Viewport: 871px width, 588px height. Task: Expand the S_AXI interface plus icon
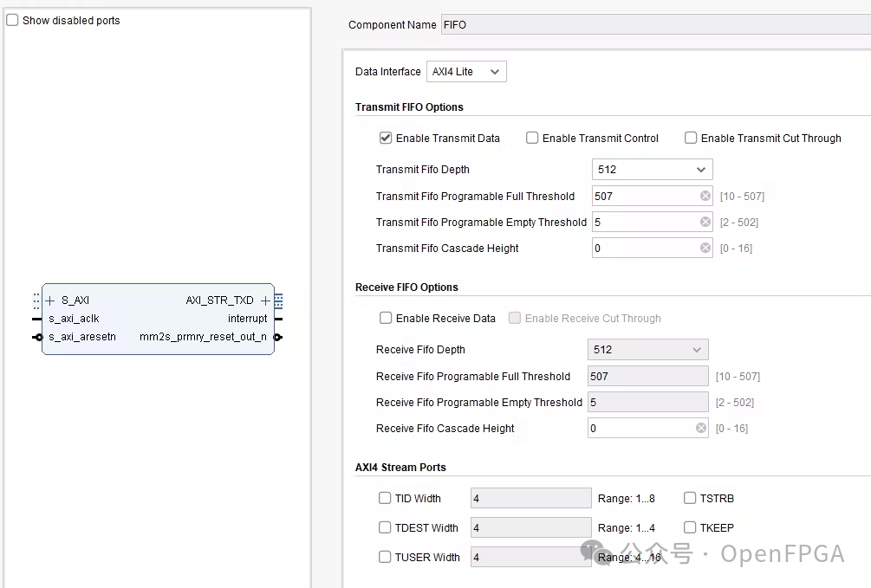50,300
